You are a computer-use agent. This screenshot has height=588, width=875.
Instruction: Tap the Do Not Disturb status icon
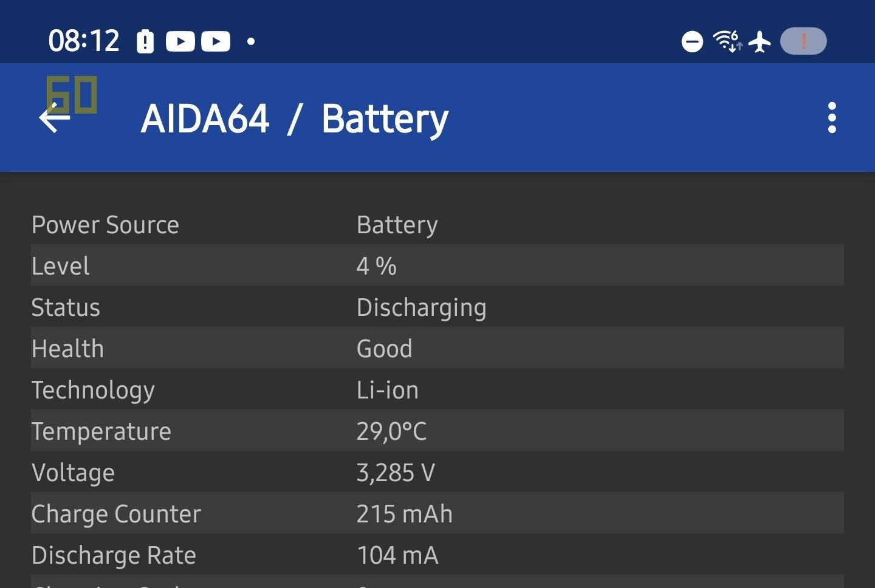point(692,41)
